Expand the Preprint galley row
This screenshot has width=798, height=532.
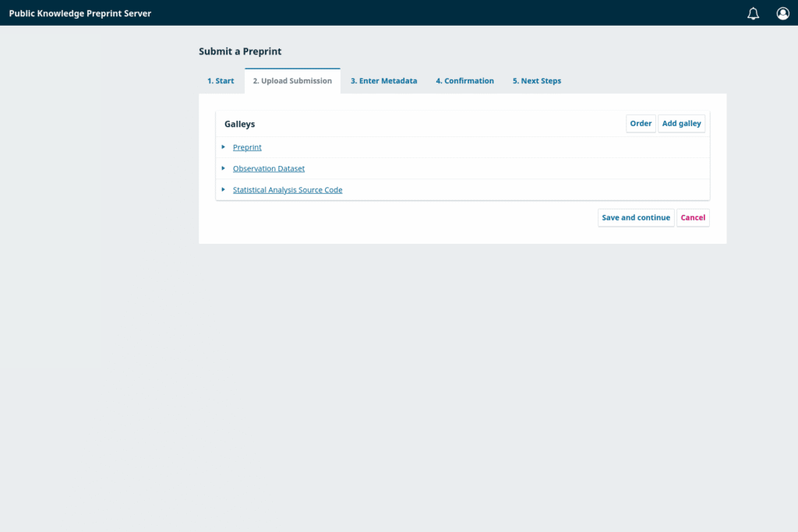click(224, 147)
